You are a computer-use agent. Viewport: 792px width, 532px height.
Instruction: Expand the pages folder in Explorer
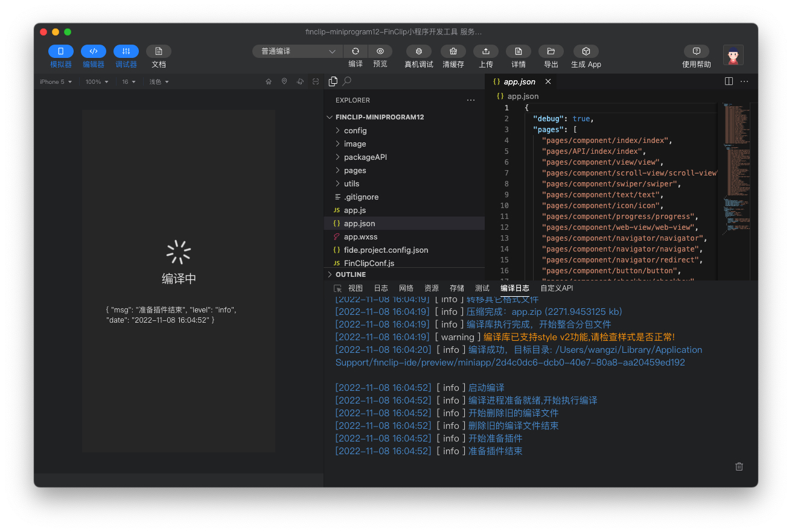355,171
